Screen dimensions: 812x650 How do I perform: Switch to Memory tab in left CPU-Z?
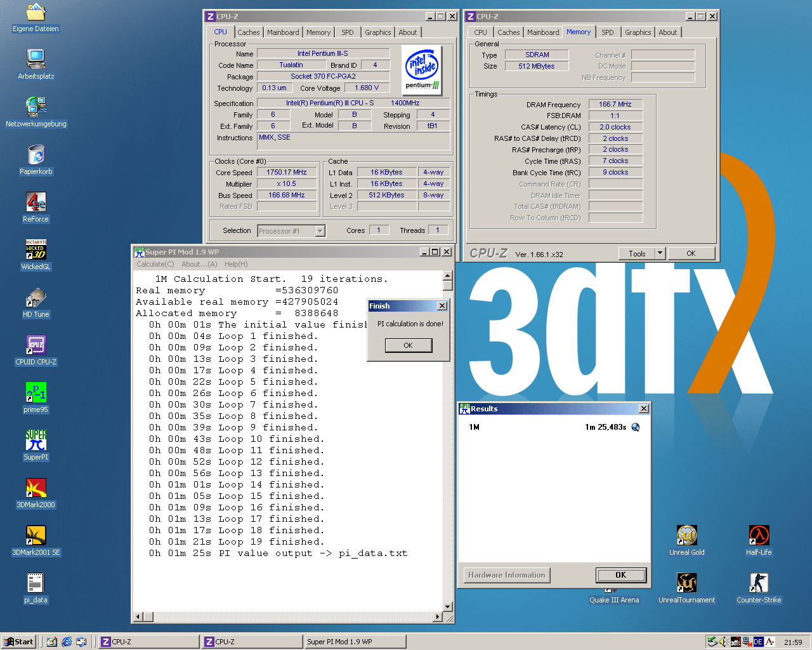click(318, 32)
